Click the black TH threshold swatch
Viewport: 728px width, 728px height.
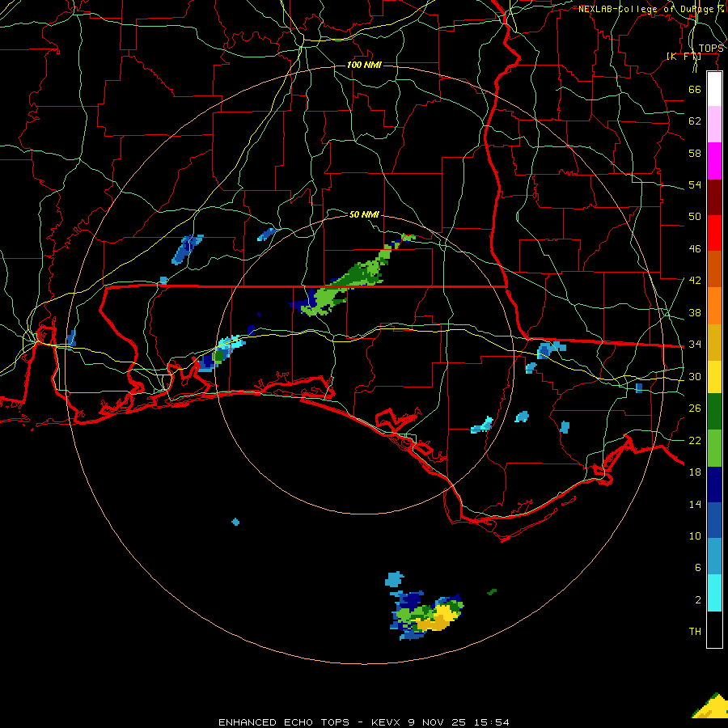[714, 629]
